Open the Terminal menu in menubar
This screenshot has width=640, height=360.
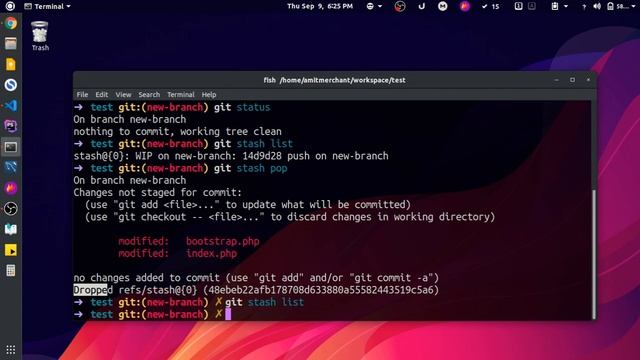[x=181, y=94]
